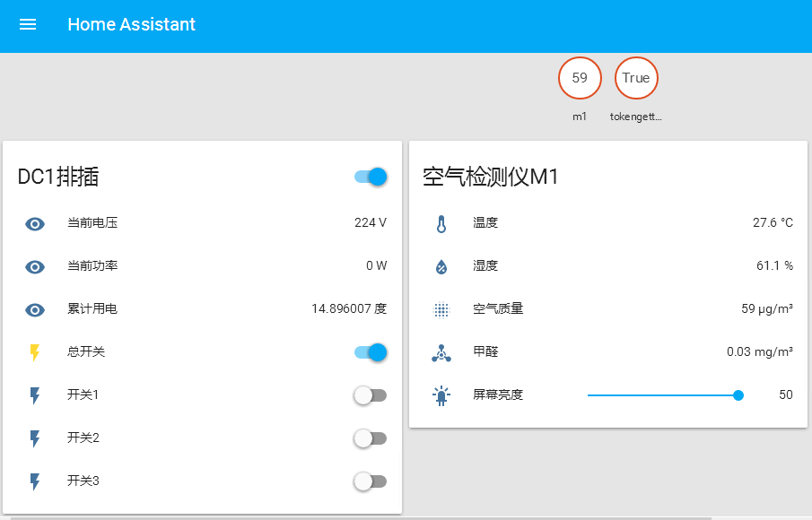812x520 pixels.
Task: Click the 空气检测仪M1 card title
Action: [491, 177]
